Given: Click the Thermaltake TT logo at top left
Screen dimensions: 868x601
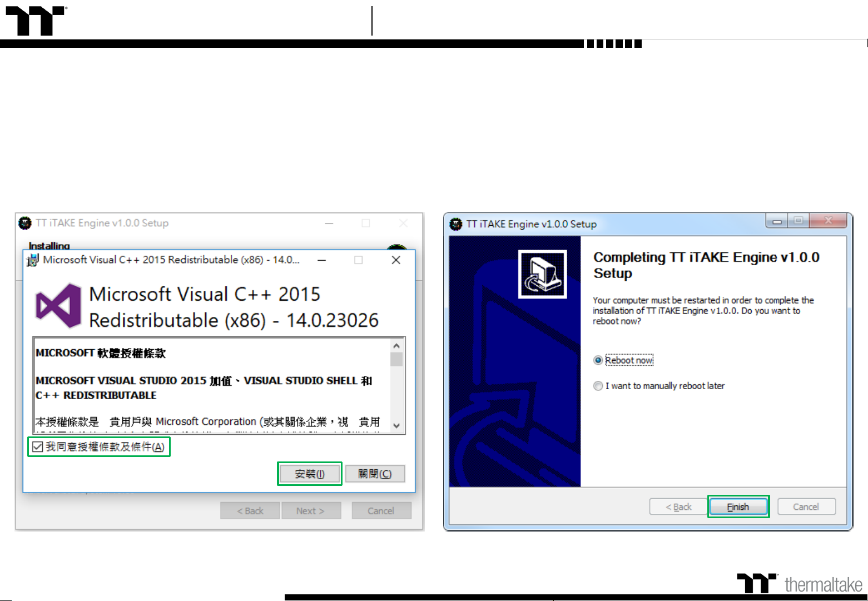Looking at the screenshot, I should 36,21.
